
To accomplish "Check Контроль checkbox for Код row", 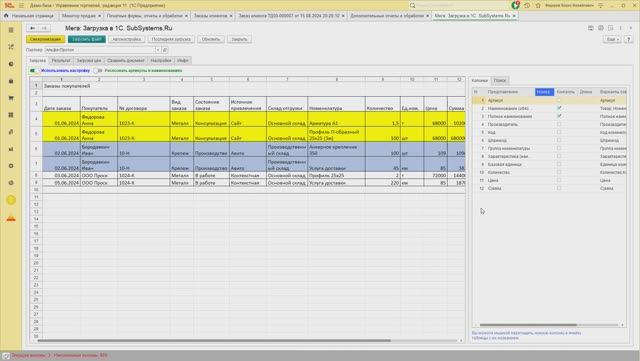I will point(559,132).
